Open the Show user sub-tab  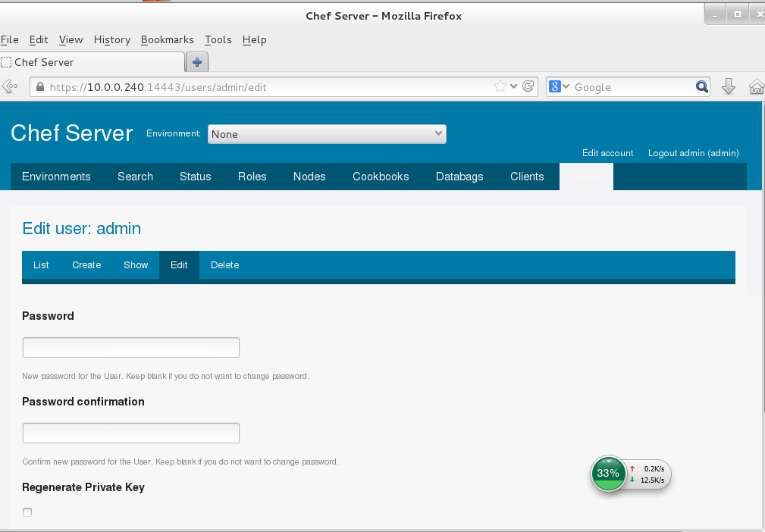(x=136, y=265)
